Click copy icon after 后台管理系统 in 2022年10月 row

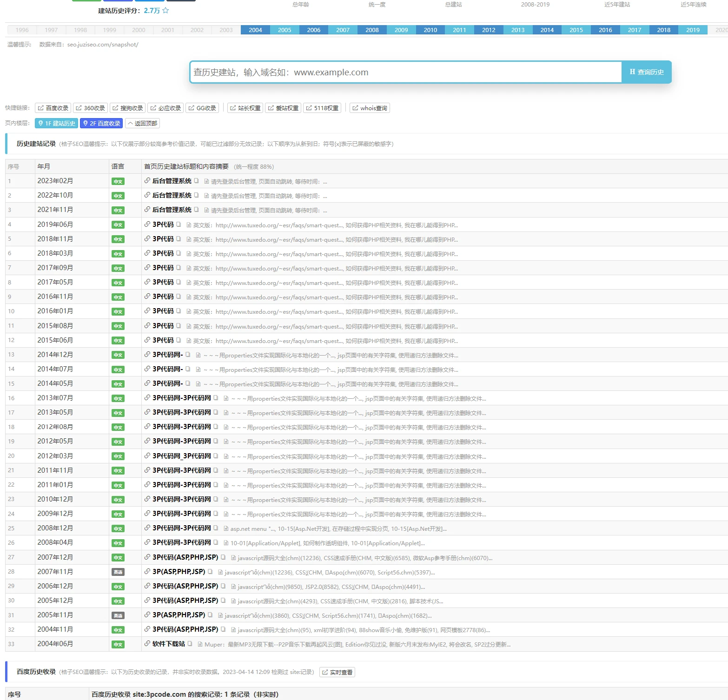[197, 195]
